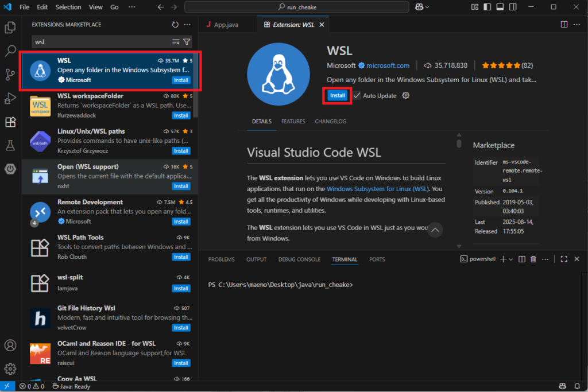This screenshot has height=392, width=588.
Task: Install WSL workspaceFolder extension
Action: point(181,115)
